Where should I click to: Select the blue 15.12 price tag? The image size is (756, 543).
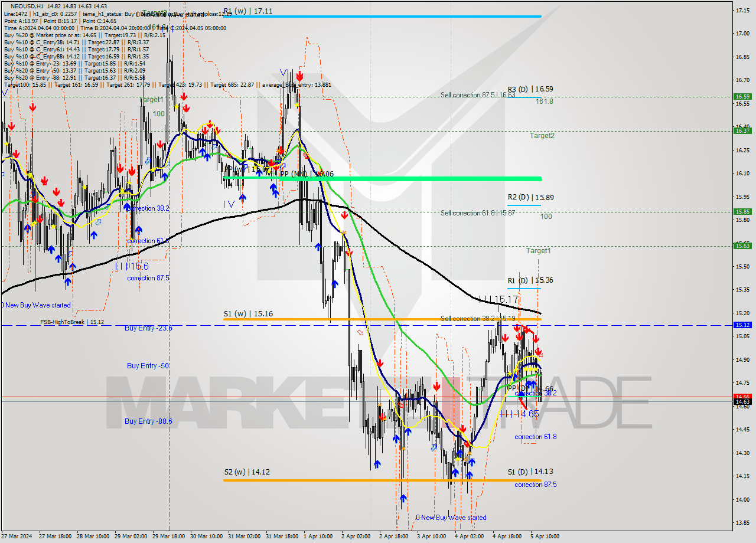742,325
